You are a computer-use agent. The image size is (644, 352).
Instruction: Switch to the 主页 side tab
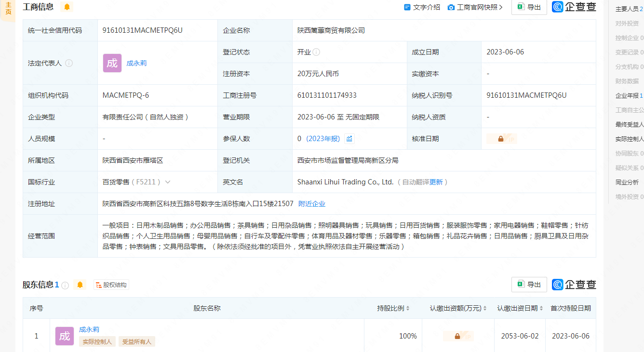pyautogui.click(x=8, y=8)
